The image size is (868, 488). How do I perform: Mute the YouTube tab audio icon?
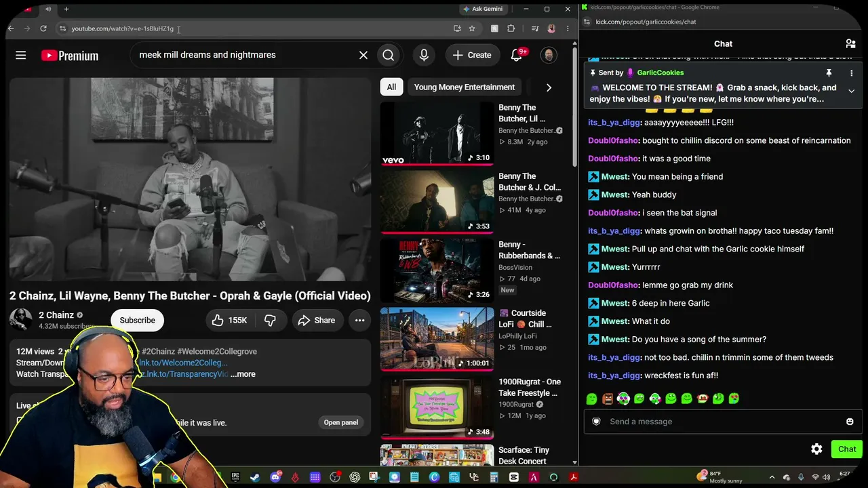tap(48, 9)
